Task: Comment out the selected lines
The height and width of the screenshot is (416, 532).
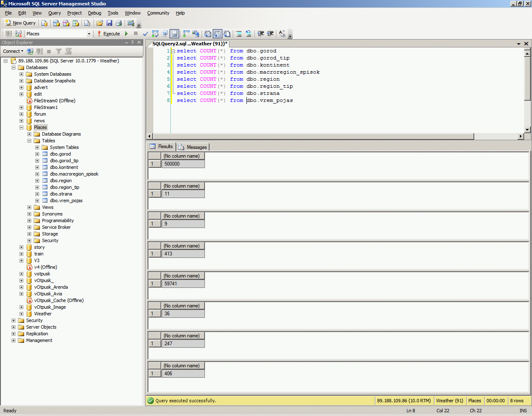Action: [239, 34]
